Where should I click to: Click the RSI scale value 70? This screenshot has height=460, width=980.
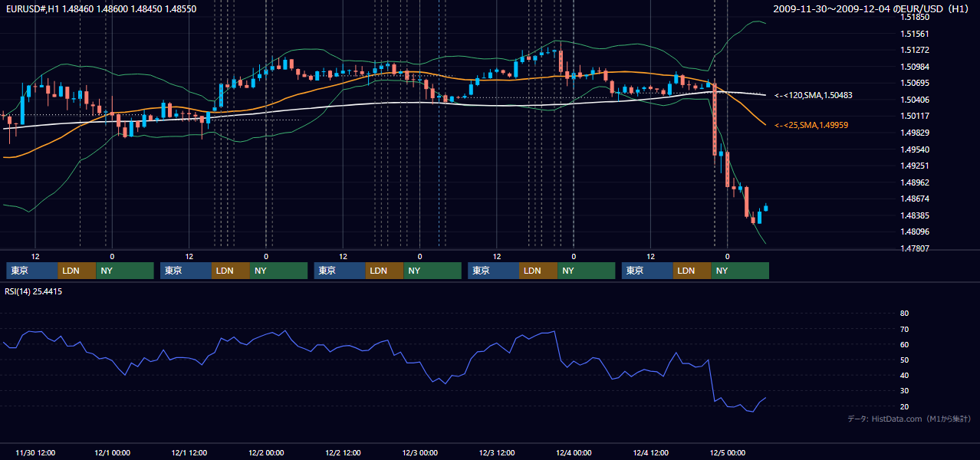(x=904, y=329)
